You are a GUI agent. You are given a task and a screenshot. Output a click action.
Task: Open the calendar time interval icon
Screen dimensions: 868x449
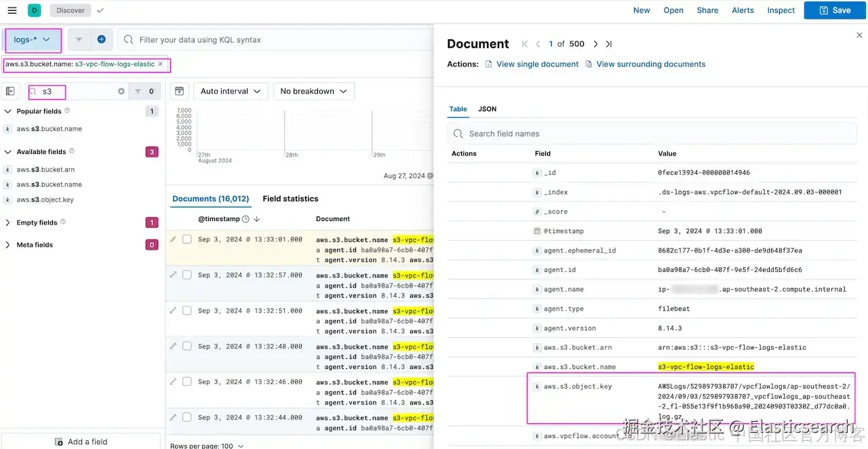point(178,91)
